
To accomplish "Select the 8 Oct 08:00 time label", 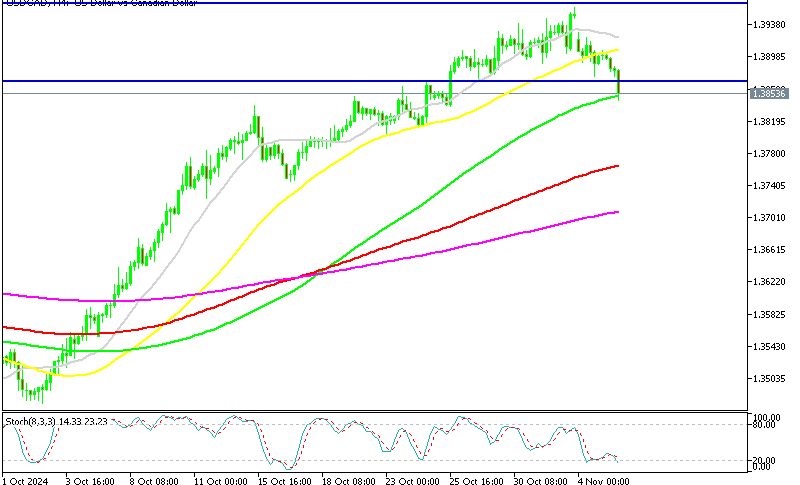I will (x=154, y=481).
